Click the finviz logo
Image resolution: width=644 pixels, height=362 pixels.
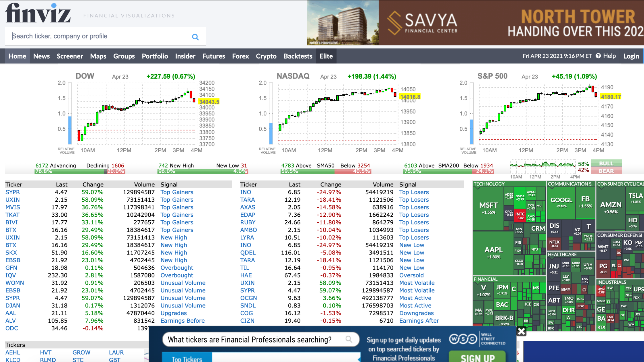point(38,13)
